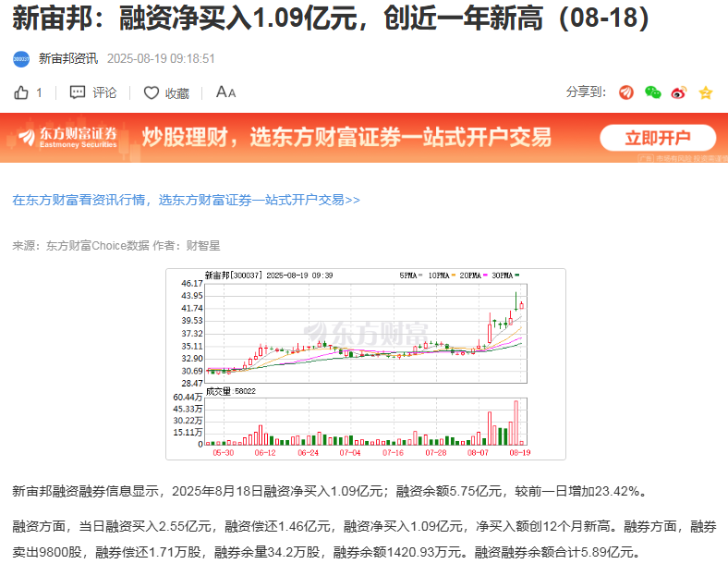The width and height of the screenshot is (728, 576).
Task: Click the paragraph starting 新宙邦融资融券信息显示
Action: (x=330, y=491)
